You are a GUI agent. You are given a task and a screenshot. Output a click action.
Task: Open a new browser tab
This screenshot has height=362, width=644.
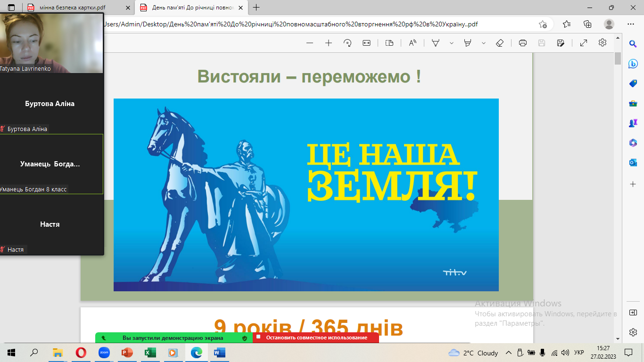point(256,8)
